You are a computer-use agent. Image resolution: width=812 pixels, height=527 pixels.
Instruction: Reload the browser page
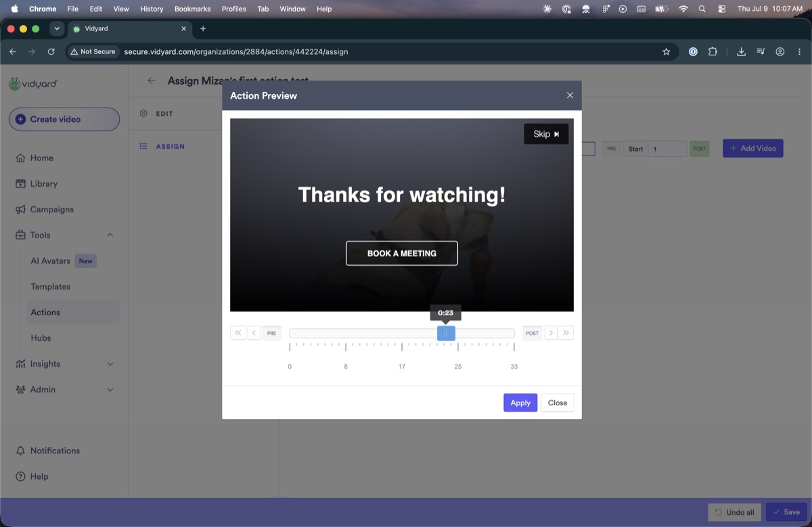pyautogui.click(x=51, y=51)
